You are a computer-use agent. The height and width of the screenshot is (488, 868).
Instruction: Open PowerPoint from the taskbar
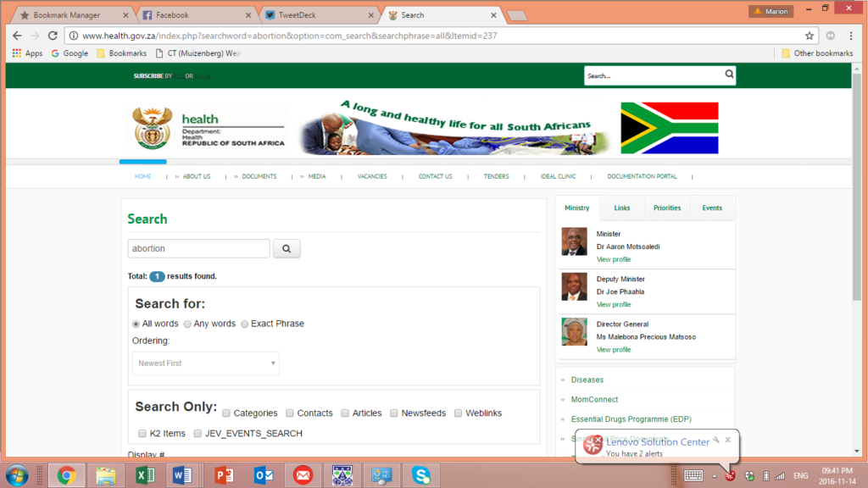pyautogui.click(x=224, y=475)
